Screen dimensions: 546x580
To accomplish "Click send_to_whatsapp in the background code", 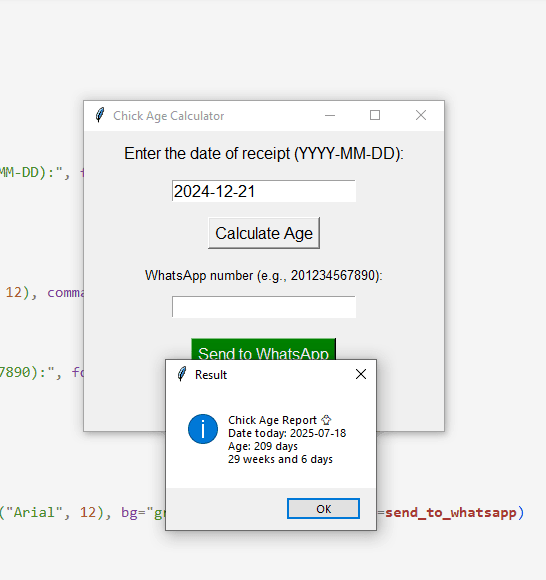I will [451, 512].
